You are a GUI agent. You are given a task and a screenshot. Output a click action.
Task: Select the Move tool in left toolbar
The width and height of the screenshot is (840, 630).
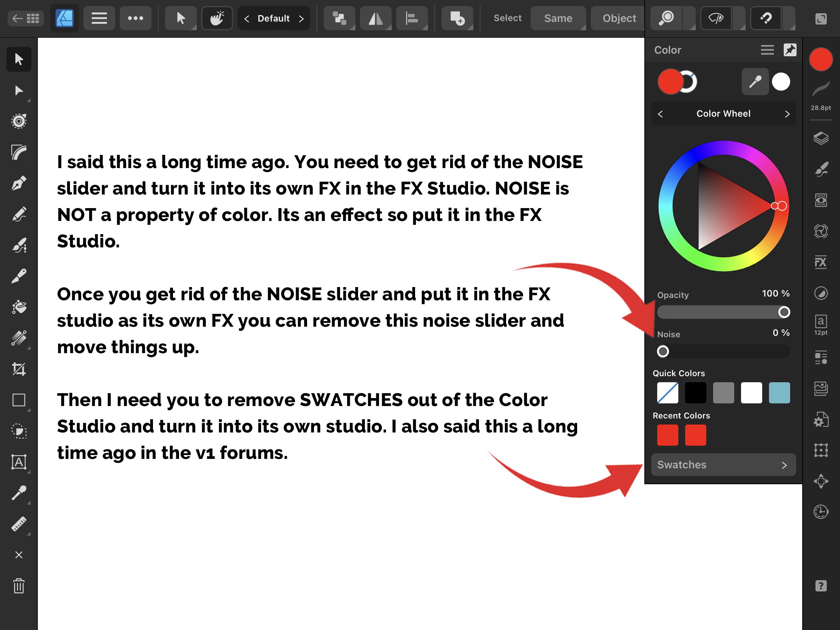[x=19, y=60]
